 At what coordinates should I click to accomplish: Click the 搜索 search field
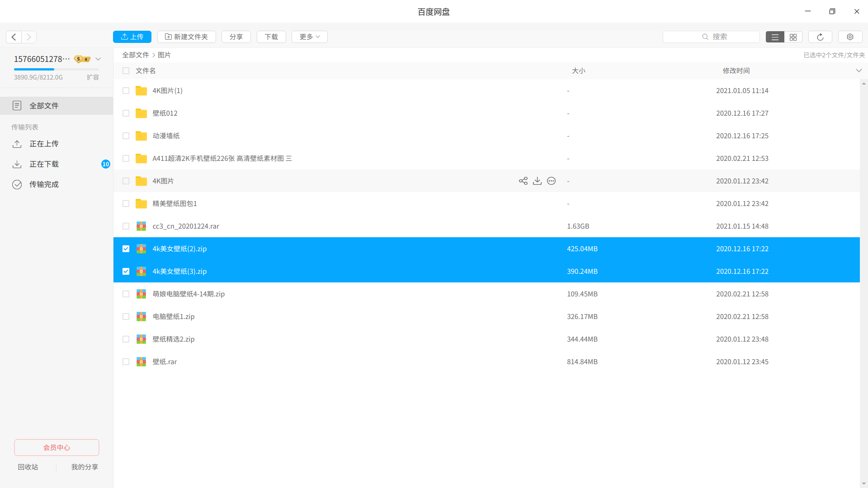pos(711,37)
